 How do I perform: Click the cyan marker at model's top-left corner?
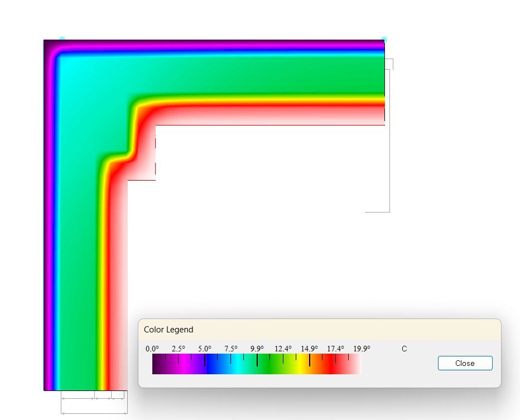(62, 39)
